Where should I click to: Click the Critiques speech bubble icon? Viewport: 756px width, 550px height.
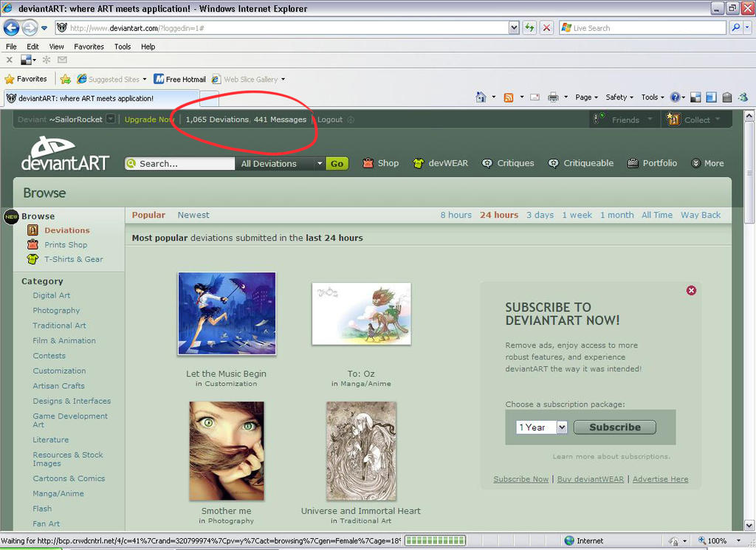[x=487, y=163]
